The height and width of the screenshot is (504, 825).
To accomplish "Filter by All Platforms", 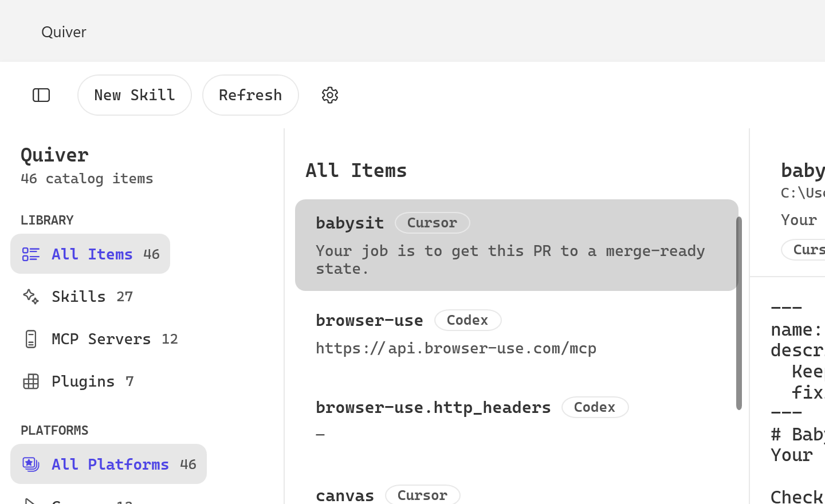I will coord(108,464).
